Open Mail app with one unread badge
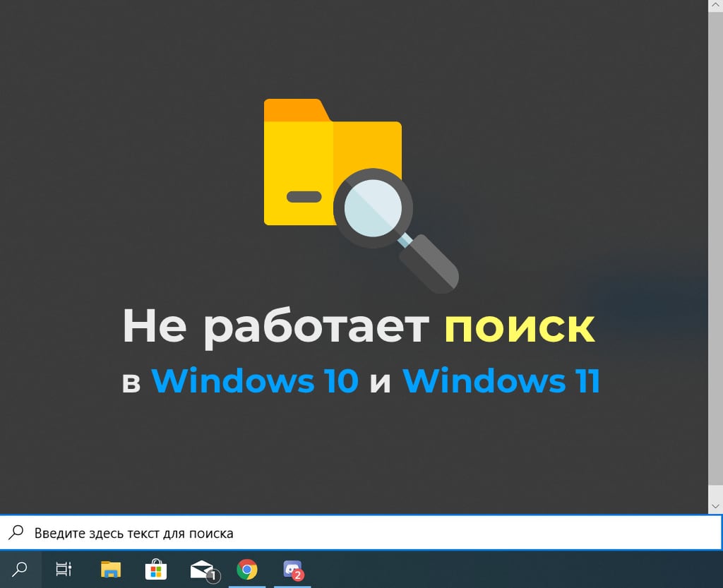The image size is (723, 588). [x=204, y=570]
